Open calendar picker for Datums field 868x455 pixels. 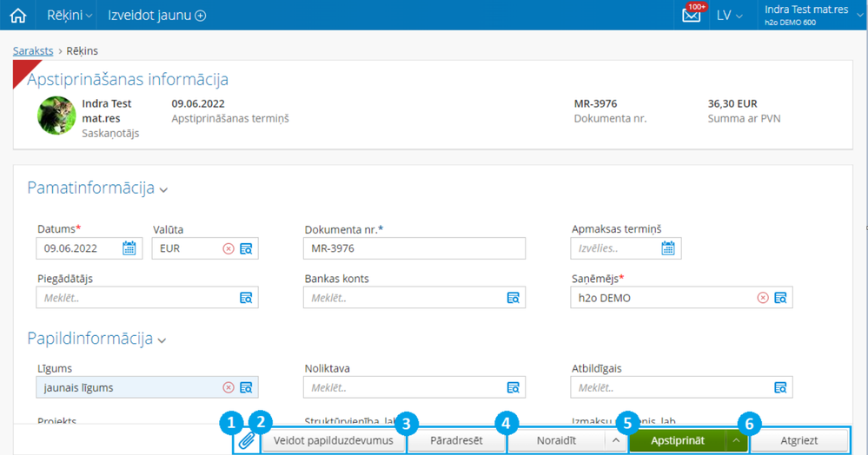tap(129, 248)
